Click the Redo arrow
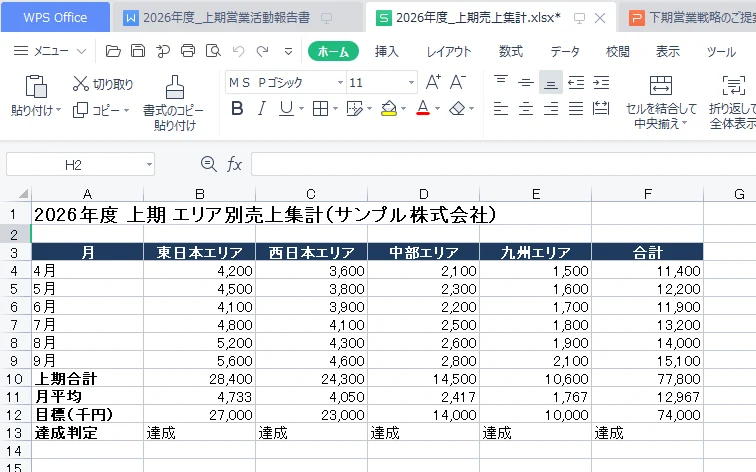 [x=262, y=51]
